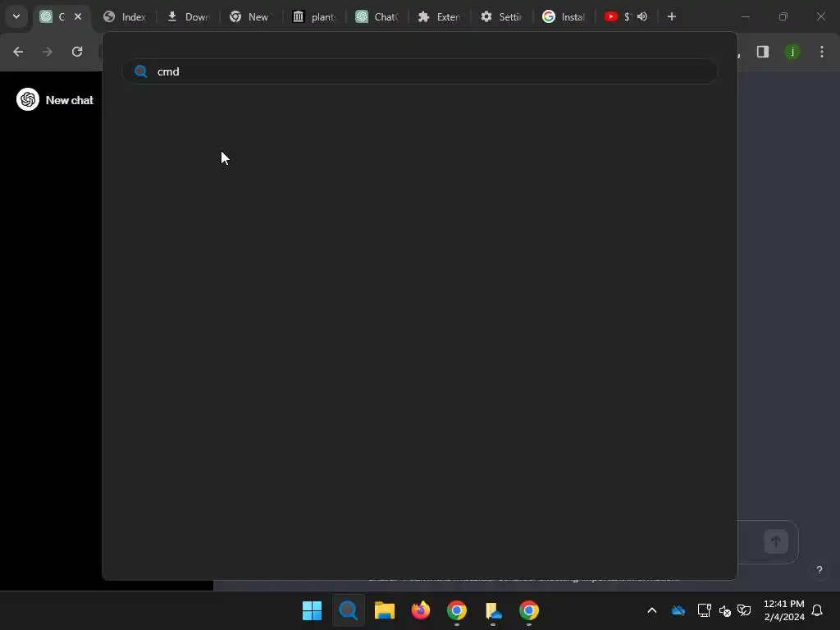Restore down the Chrome window
Viewport: 840px width, 630px height.
click(783, 16)
